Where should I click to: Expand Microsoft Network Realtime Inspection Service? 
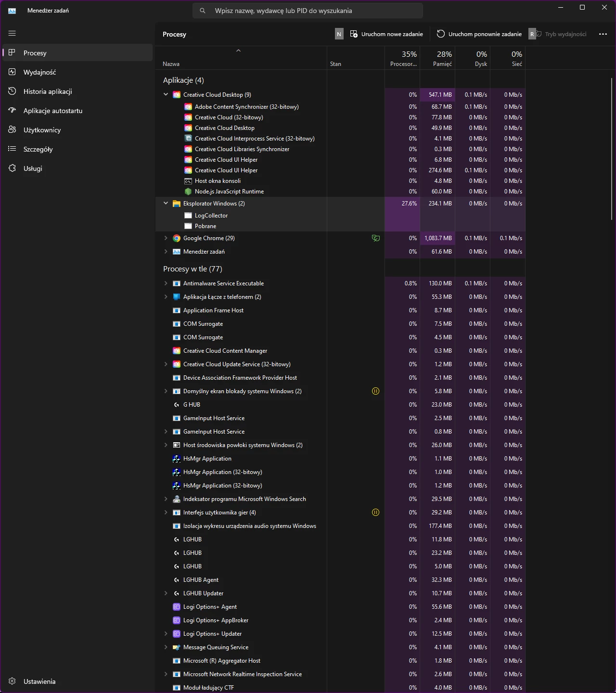(x=166, y=674)
